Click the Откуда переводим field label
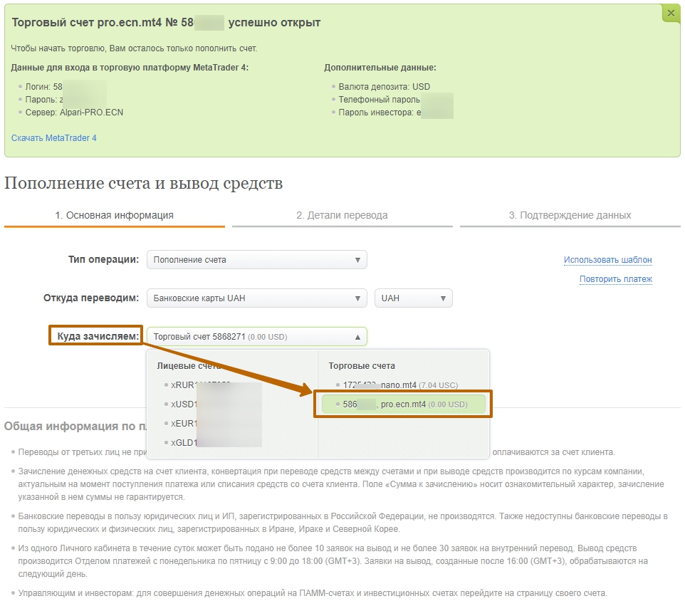This screenshot has width=685, height=616. pos(92,298)
